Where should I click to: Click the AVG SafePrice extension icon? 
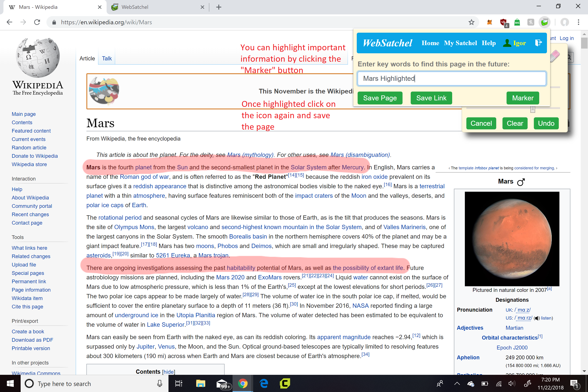(x=517, y=22)
